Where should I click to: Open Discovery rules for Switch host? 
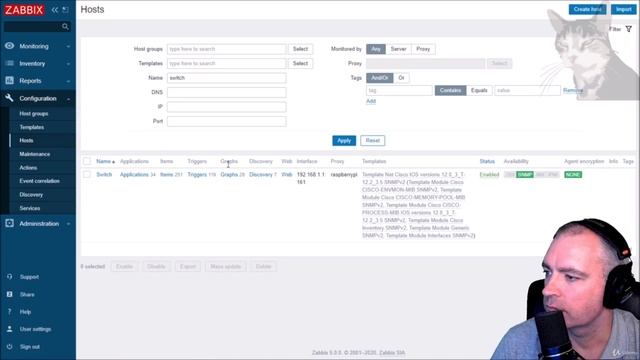260,174
